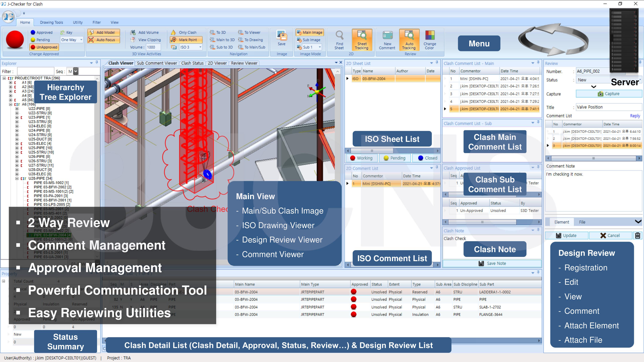Switch to Clash Status tab
644x362 pixels.
coord(192,63)
